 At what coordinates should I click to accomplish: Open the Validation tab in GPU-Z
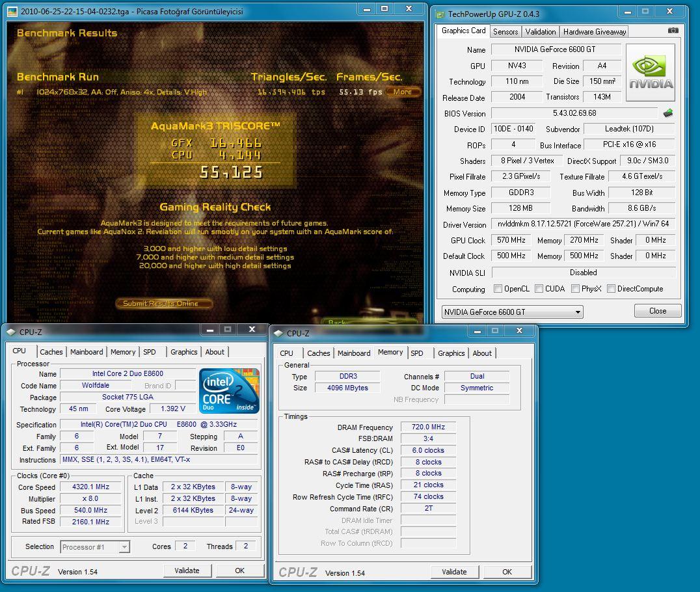[540, 32]
